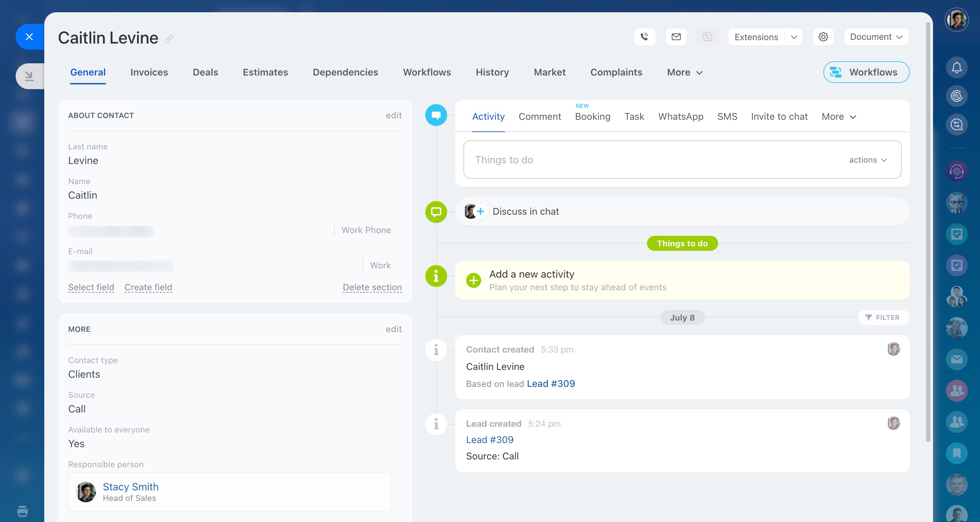Click the copy link icon beside contact name
This screenshot has height=522, width=980.
169,39
